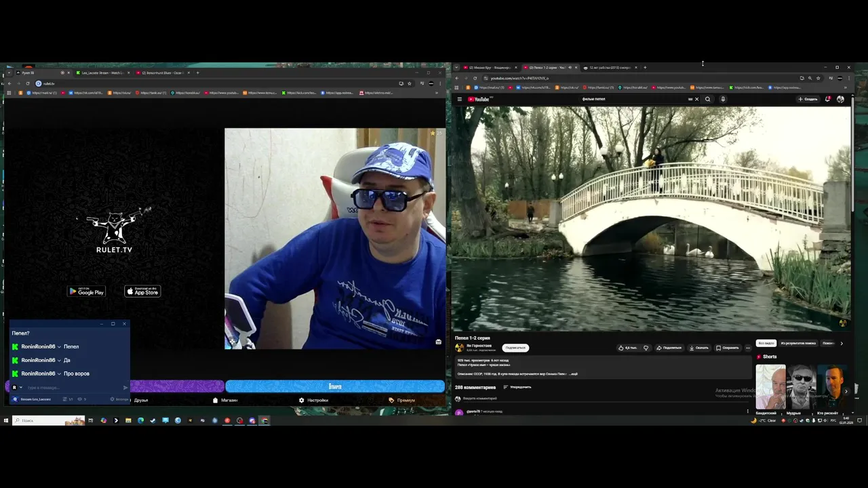868x488 pixels.
Task: Open a new tab in YouTube window
Action: tap(645, 67)
